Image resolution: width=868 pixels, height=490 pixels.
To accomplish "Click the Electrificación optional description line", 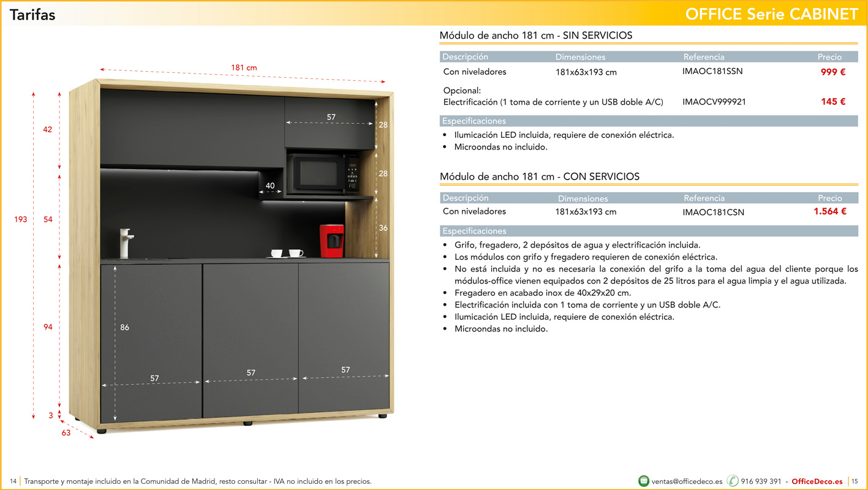I will pos(553,102).
